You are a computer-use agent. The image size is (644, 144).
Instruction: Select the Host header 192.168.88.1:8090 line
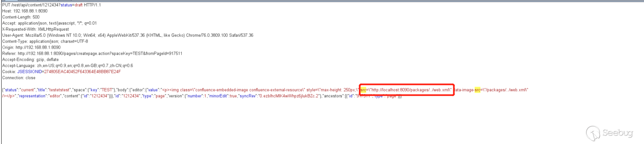(25, 11)
